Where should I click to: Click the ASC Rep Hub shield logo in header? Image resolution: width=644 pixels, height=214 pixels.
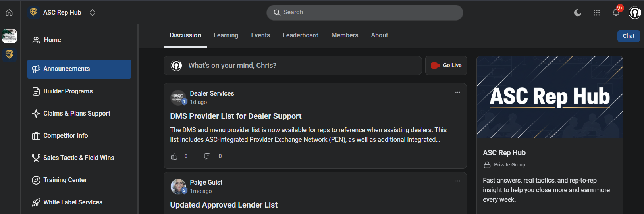point(34,12)
